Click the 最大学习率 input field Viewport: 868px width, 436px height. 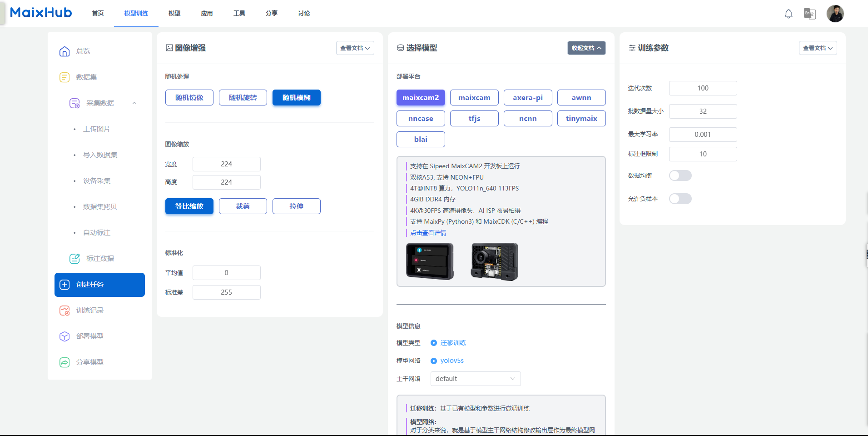click(703, 135)
